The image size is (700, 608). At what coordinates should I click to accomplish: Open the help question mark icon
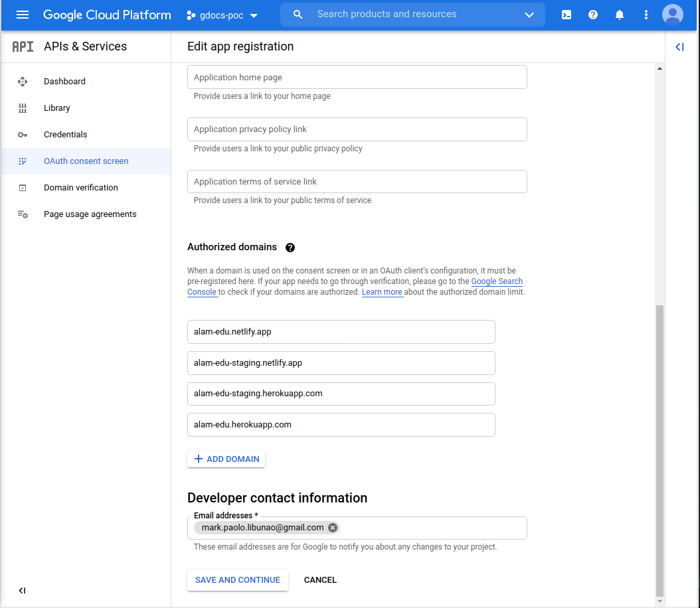[x=593, y=15]
